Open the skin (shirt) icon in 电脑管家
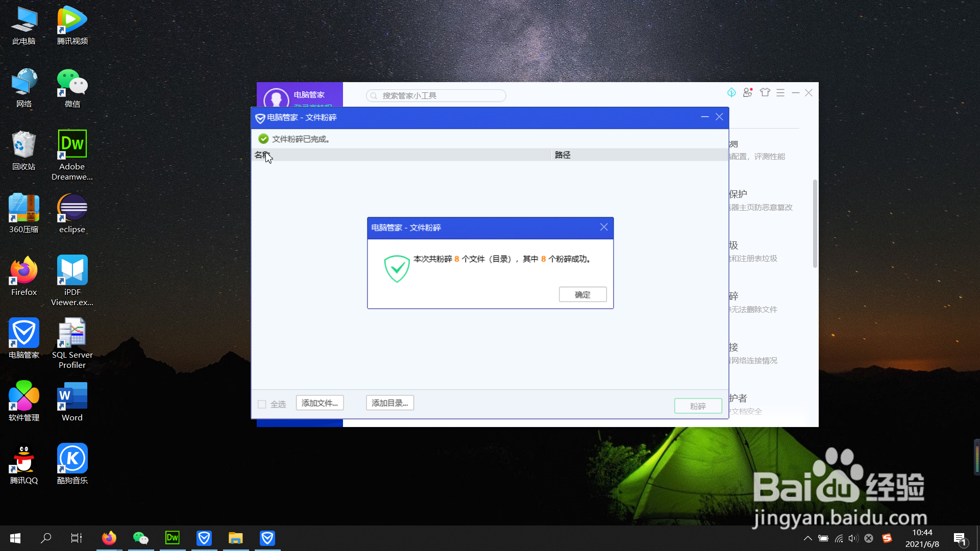 coord(765,92)
